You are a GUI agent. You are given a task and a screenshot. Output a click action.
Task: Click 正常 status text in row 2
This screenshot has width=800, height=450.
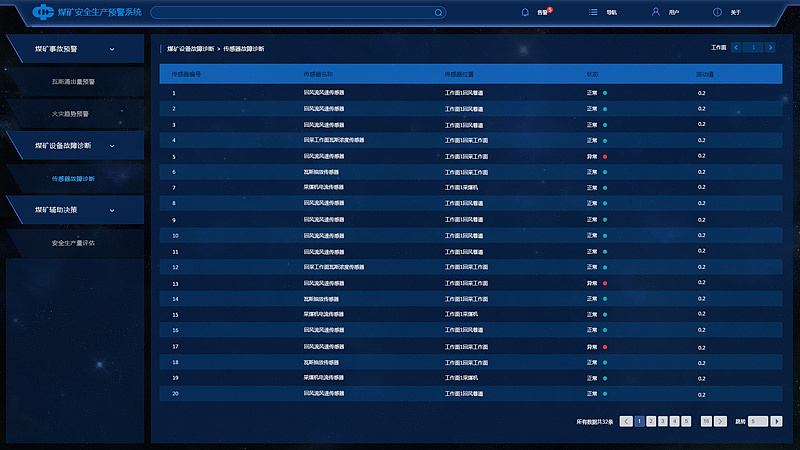tap(592, 109)
